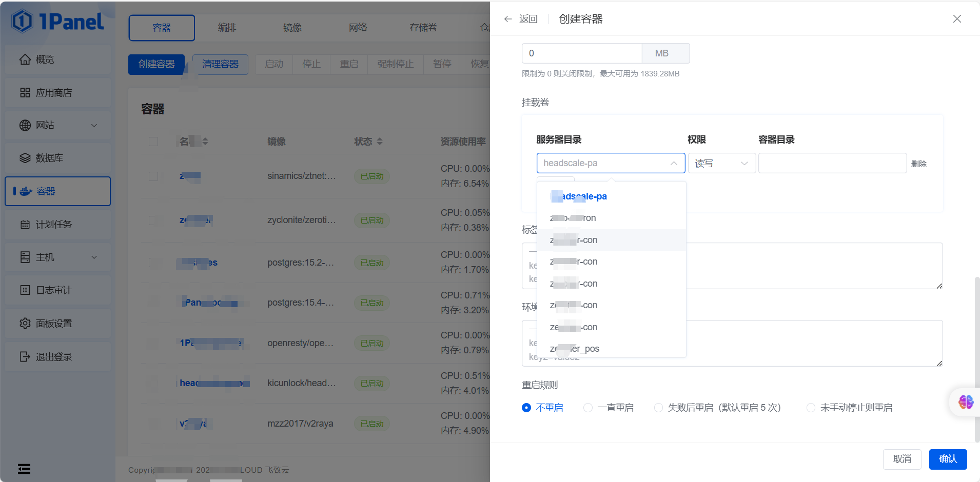The image size is (980, 482).
Task: Click the memory limit input showing 0
Action: point(581,53)
